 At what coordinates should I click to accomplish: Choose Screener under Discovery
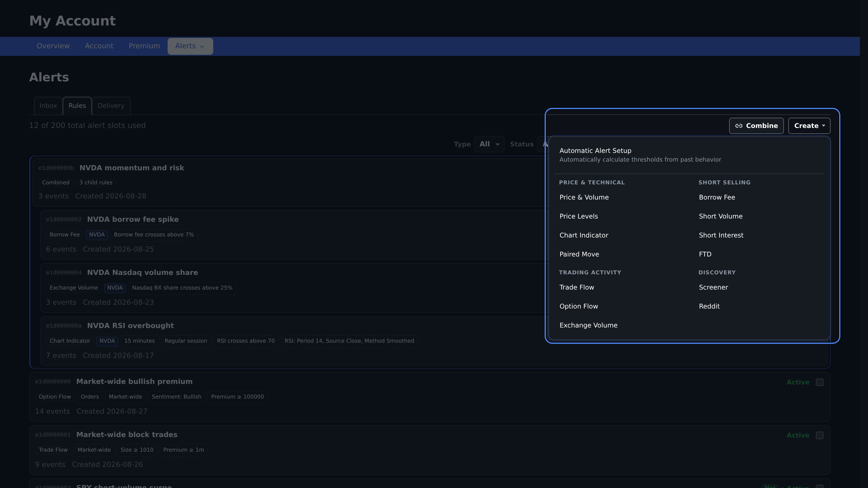click(713, 287)
